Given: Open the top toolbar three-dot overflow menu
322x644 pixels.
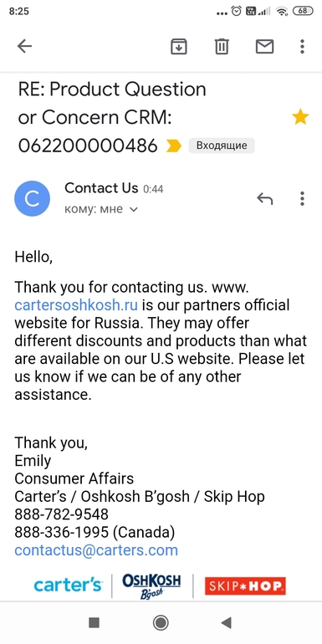Looking at the screenshot, I should tap(302, 46).
